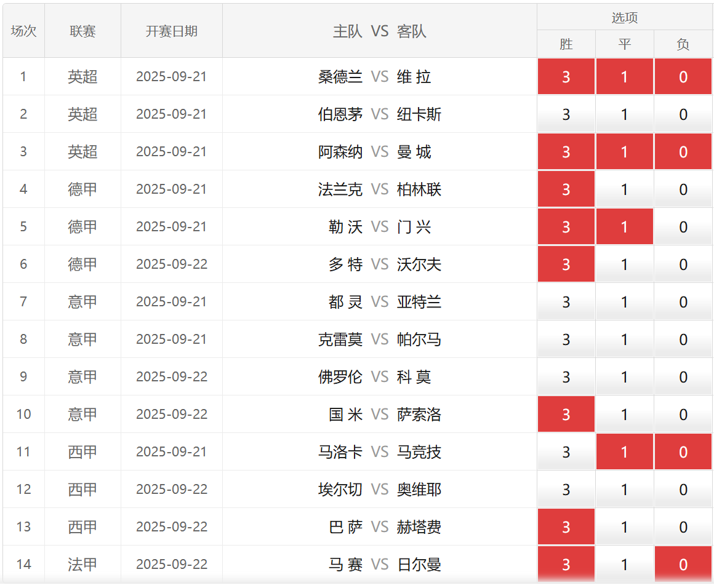This screenshot has height=588, width=714.
Task: Click team name 阿森纳 in match 3
Action: pos(340,152)
